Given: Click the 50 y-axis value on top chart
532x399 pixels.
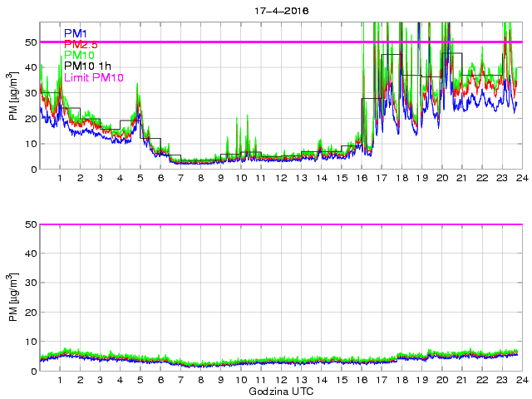Looking at the screenshot, I should (29, 42).
